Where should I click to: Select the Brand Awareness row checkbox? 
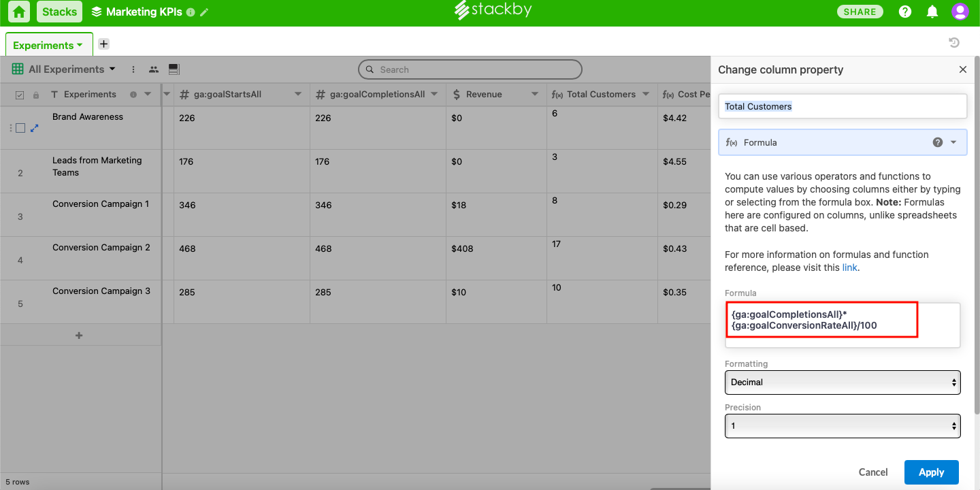point(20,128)
